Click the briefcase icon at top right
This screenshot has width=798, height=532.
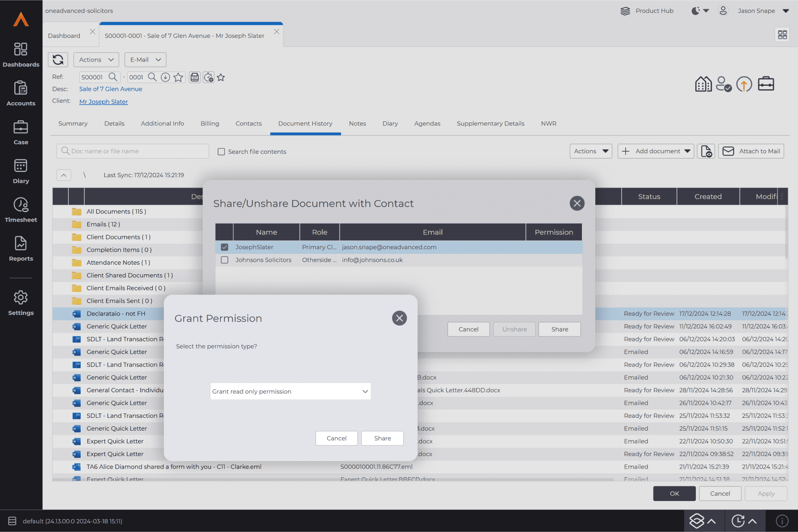pyautogui.click(x=766, y=84)
